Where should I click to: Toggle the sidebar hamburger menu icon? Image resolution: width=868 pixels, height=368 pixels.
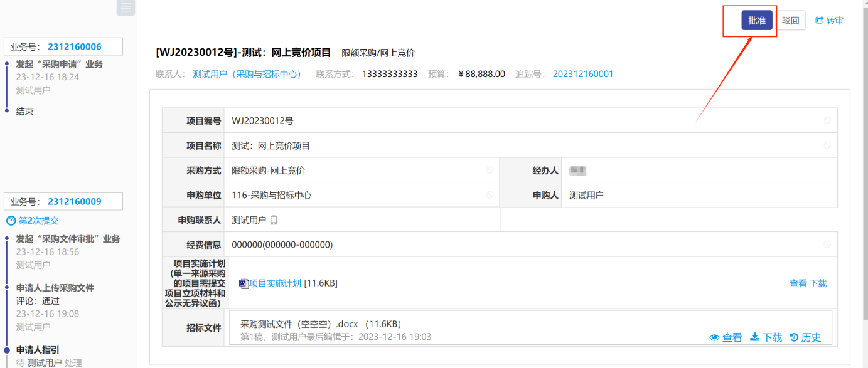click(x=126, y=8)
